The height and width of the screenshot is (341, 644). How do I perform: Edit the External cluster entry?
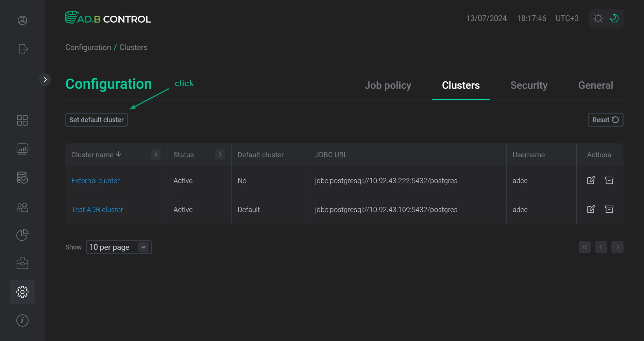591,180
